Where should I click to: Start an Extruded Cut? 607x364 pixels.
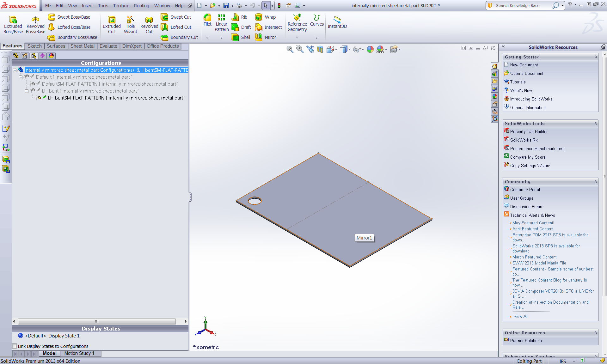112,24
